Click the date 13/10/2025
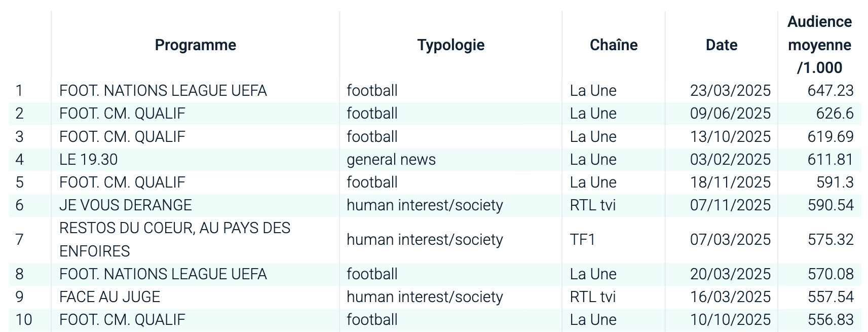Screen dimensions: 868x332 pyautogui.click(x=730, y=137)
